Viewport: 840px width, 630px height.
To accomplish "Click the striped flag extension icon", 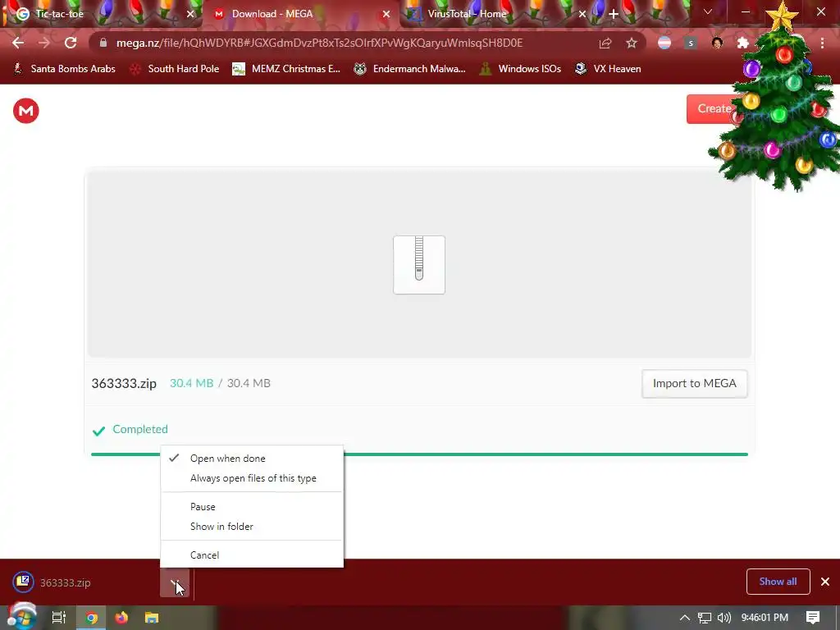I will pyautogui.click(x=664, y=43).
